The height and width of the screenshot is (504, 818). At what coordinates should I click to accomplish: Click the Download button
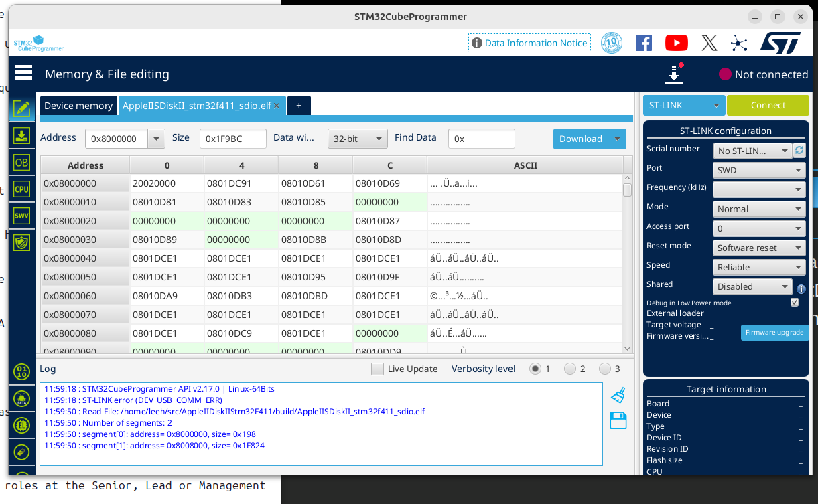[x=581, y=139]
